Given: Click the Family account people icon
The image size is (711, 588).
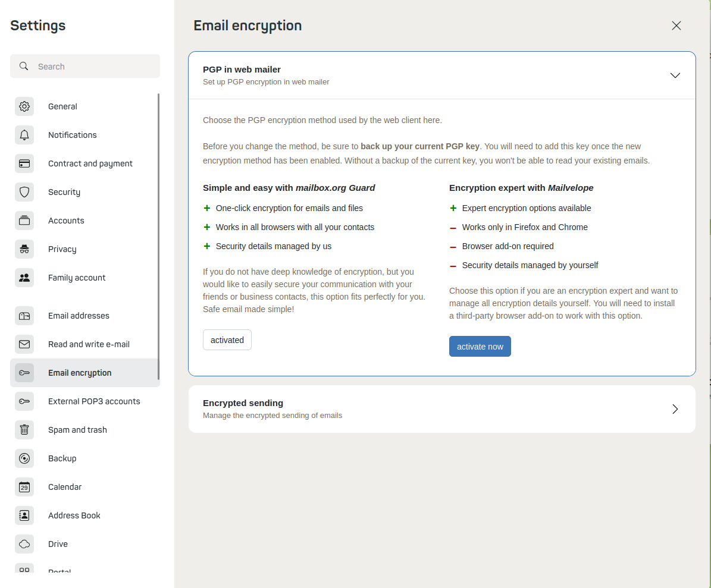Looking at the screenshot, I should [x=24, y=278].
